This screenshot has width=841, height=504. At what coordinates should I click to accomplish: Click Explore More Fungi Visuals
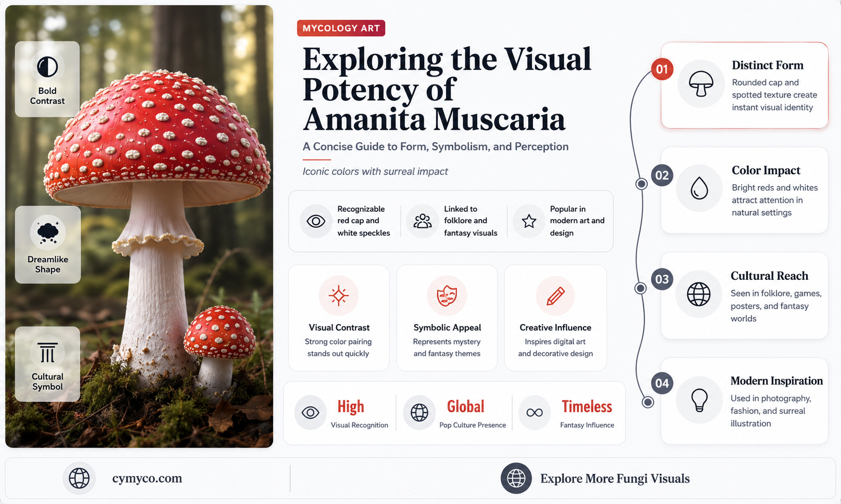click(615, 478)
